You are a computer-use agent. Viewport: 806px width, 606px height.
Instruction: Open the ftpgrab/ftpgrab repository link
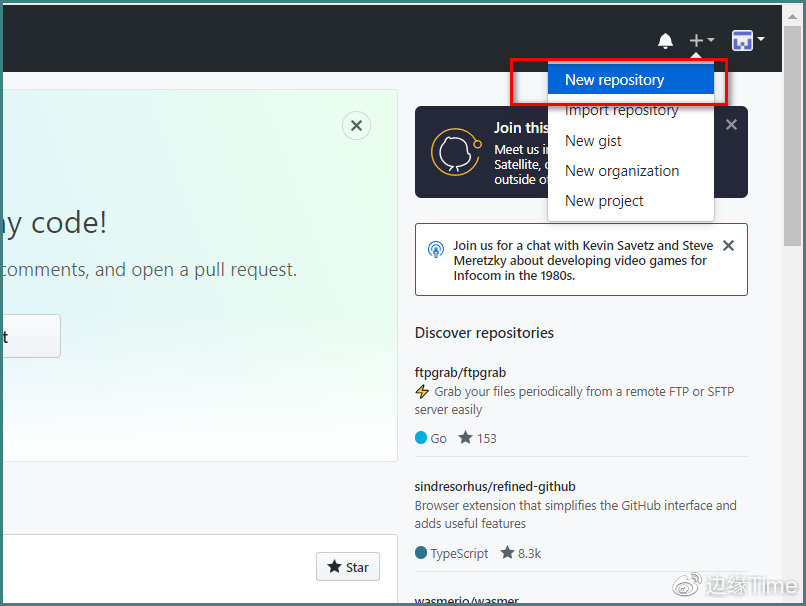460,372
